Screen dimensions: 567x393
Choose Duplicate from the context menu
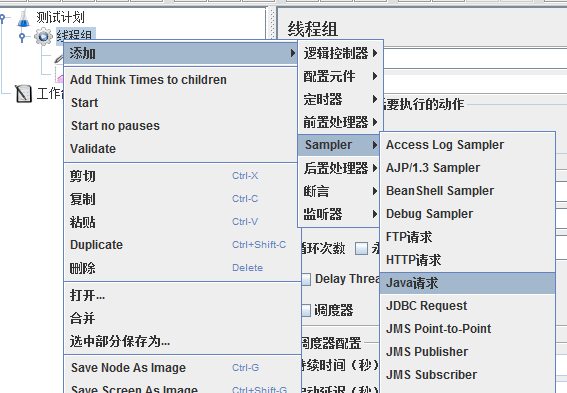[181, 245]
